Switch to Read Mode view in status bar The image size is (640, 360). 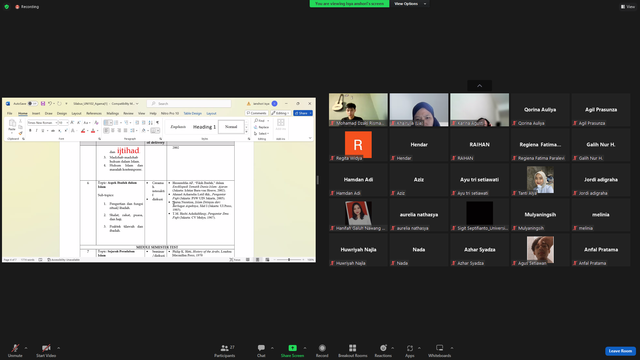point(248,260)
